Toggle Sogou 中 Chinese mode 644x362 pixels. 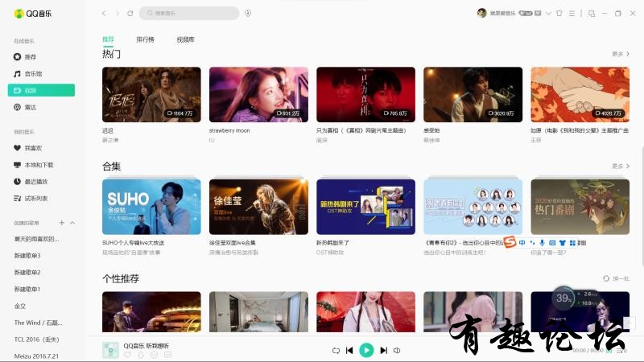522,243
